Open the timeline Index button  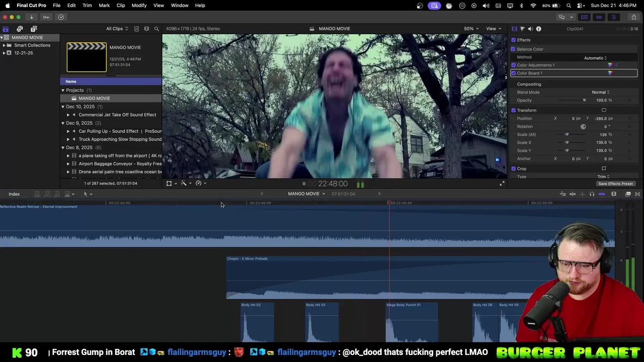(x=14, y=194)
